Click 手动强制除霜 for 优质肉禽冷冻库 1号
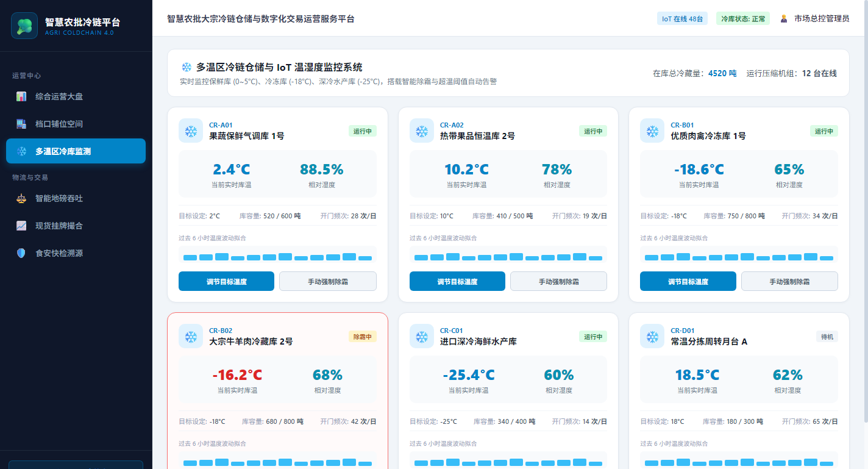 (x=789, y=281)
